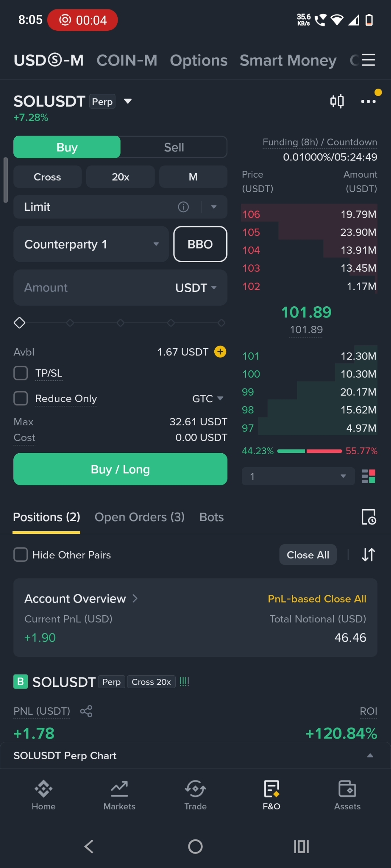Enable the TP/SL checkbox
Image resolution: width=391 pixels, height=868 pixels.
(21, 373)
